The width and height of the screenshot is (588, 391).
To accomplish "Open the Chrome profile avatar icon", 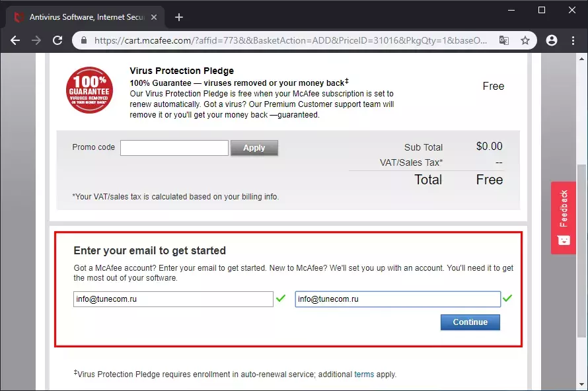I will click(552, 40).
